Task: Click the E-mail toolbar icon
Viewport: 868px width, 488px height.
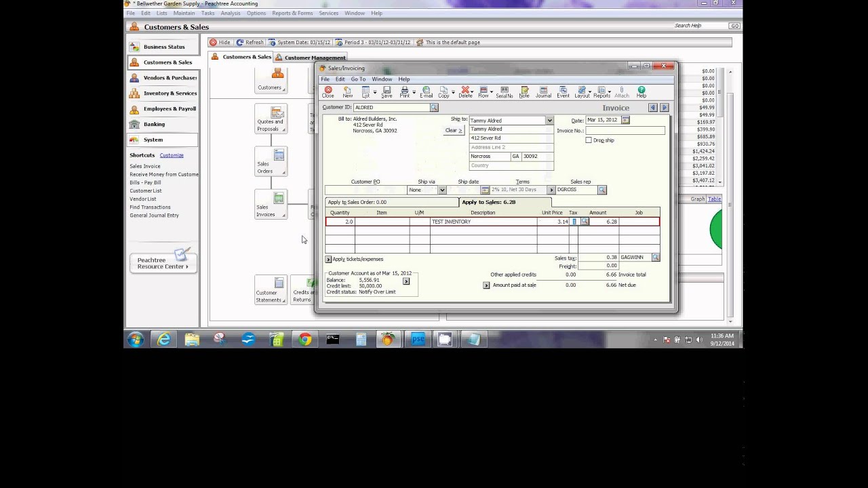Action: 426,91
